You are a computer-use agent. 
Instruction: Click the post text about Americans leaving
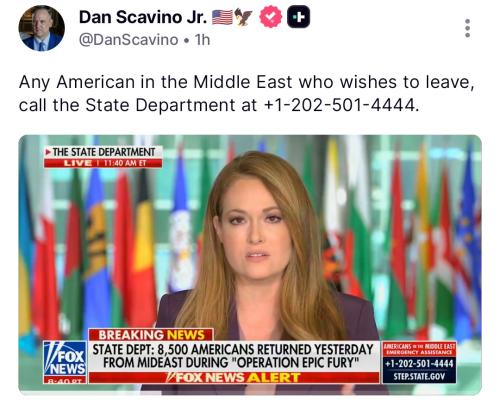pos(247,94)
